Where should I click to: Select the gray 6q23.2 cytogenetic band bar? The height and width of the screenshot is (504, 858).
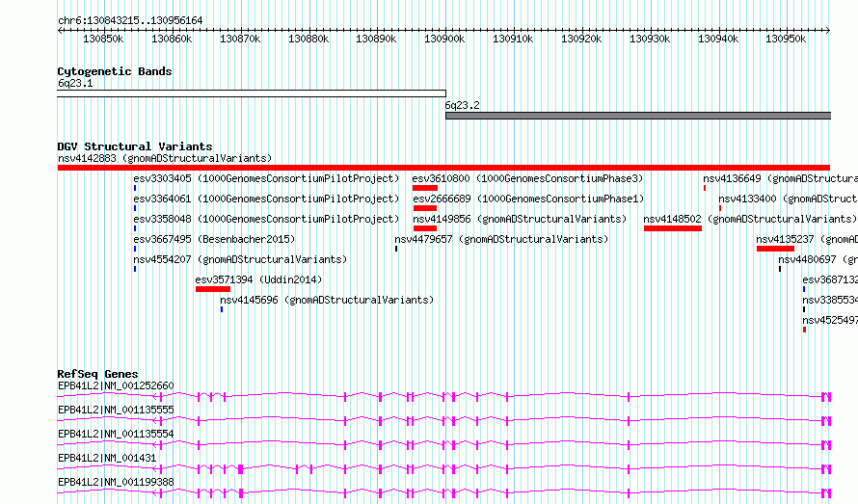[638, 116]
